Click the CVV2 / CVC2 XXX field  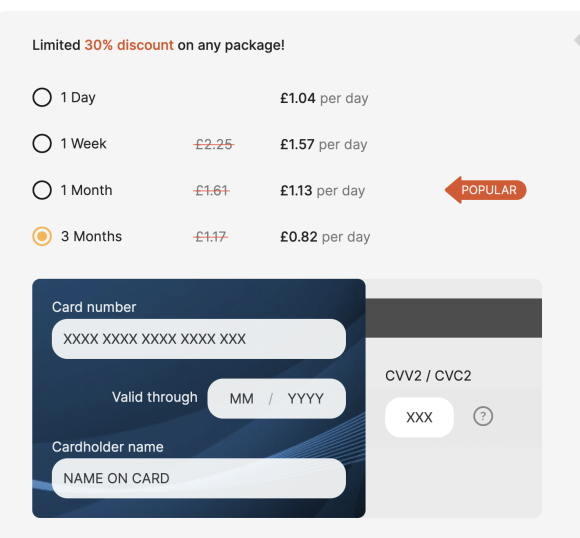click(419, 417)
